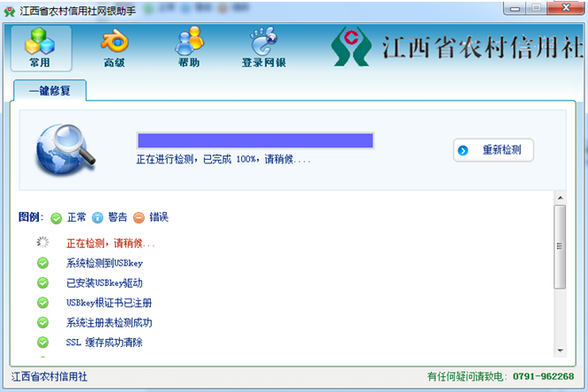Click the scrollbar up arrow of result list
Image resolution: width=588 pixels, height=392 pixels.
coord(561,198)
